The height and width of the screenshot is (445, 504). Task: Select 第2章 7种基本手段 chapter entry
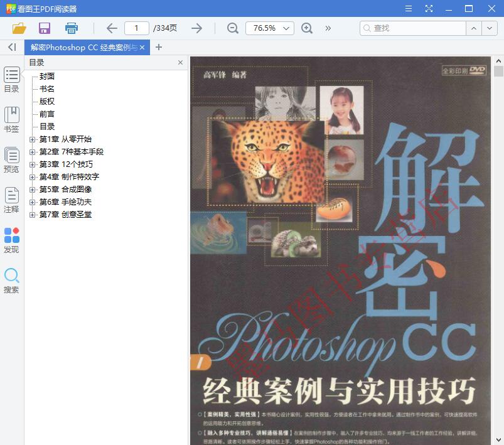click(72, 152)
